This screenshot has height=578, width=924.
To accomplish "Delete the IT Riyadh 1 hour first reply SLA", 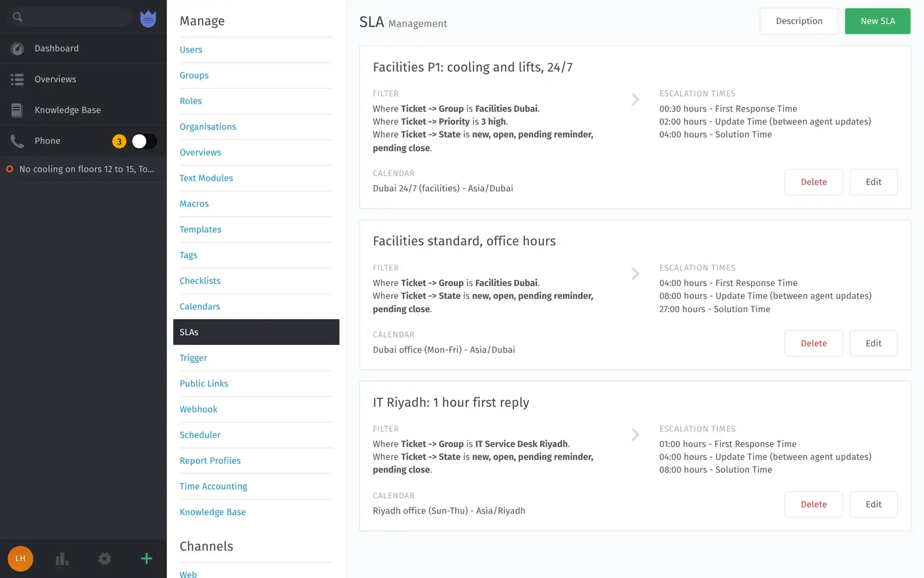I will pyautogui.click(x=814, y=505).
